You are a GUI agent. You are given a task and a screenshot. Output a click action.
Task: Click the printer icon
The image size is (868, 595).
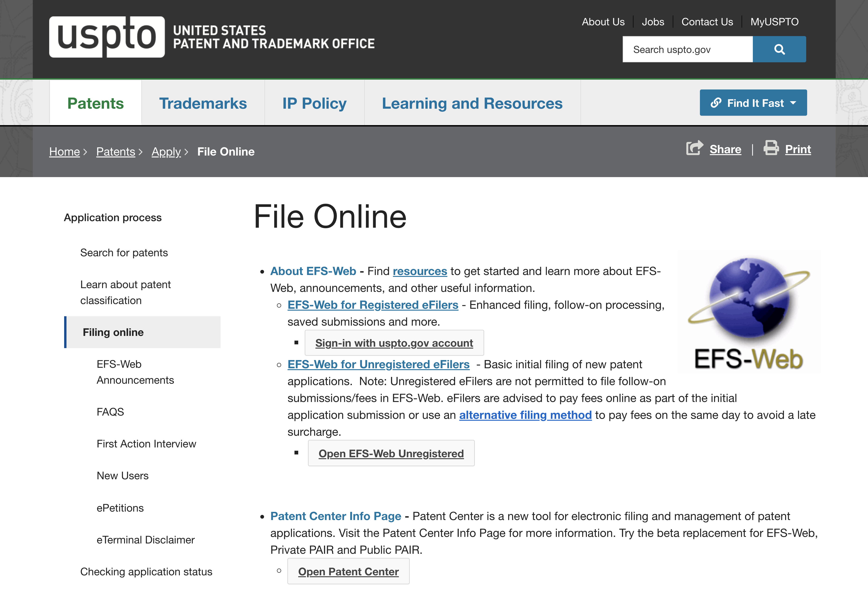pos(771,148)
